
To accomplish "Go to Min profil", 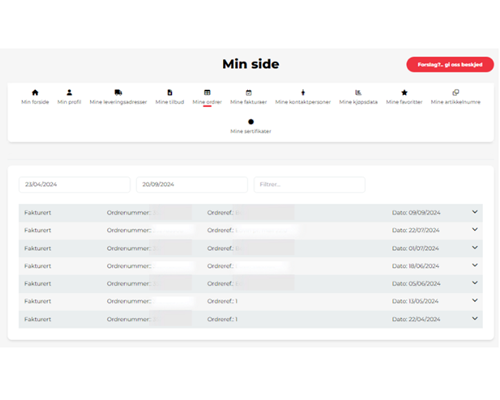I will point(69,102).
